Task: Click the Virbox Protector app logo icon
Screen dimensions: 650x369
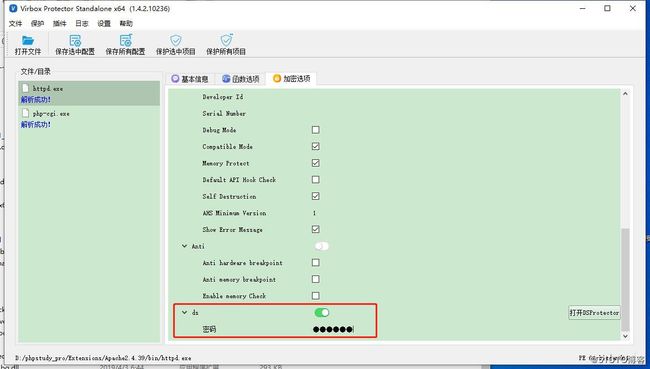Action: (x=13, y=8)
